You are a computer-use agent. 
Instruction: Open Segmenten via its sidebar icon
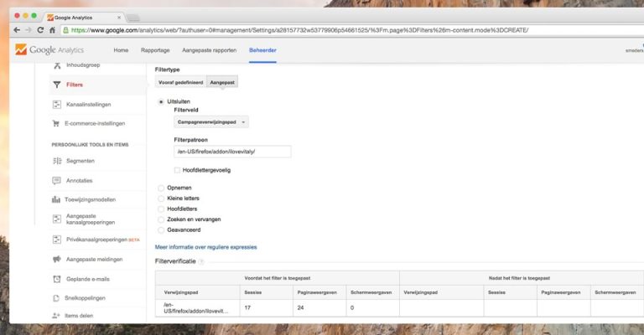coord(57,161)
